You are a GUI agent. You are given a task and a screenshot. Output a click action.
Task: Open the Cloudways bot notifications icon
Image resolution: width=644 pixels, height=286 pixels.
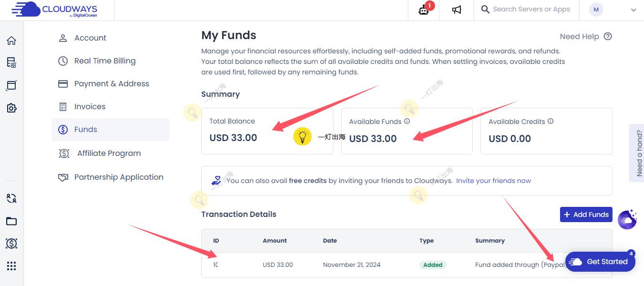[x=424, y=10]
